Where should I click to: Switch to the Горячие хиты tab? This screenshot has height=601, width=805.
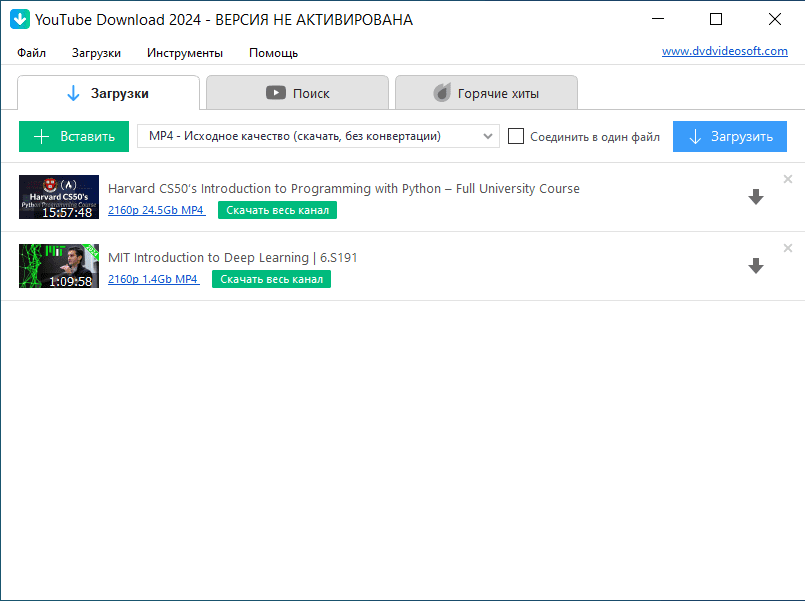(486, 93)
